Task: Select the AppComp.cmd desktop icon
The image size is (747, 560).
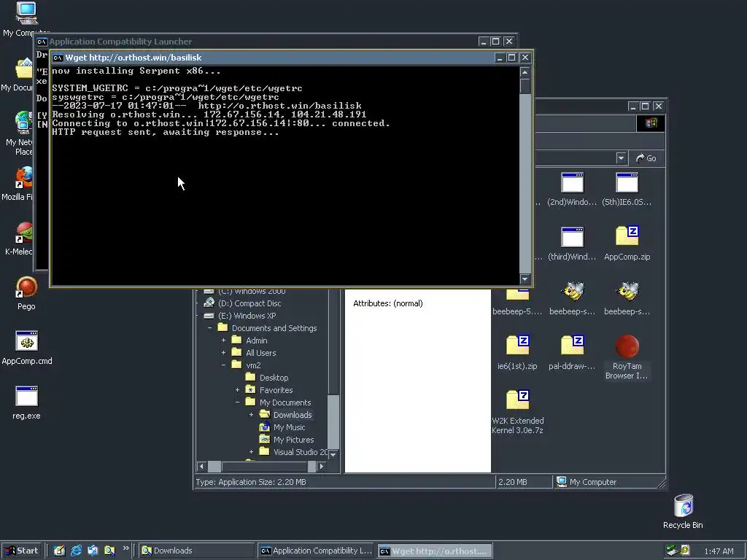Action: tap(27, 343)
